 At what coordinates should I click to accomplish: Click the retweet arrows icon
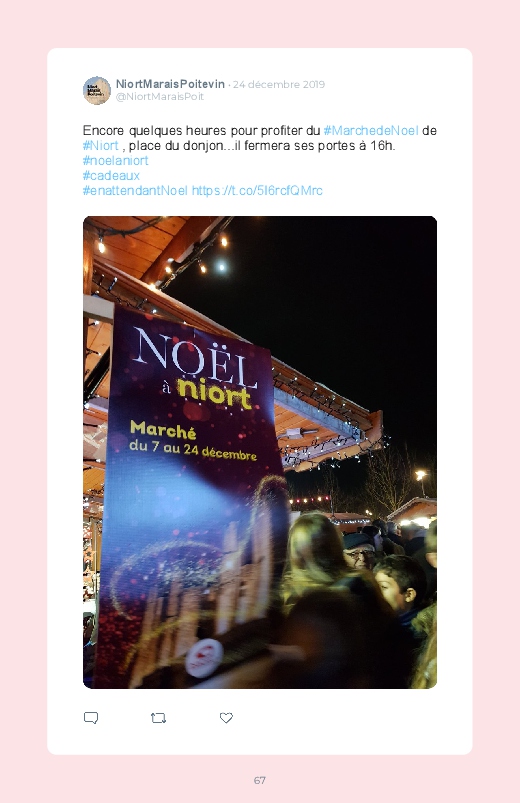[x=158, y=718]
